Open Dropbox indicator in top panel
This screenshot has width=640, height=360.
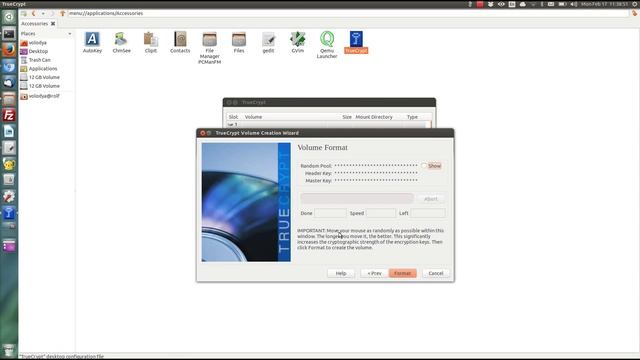(x=491, y=4)
